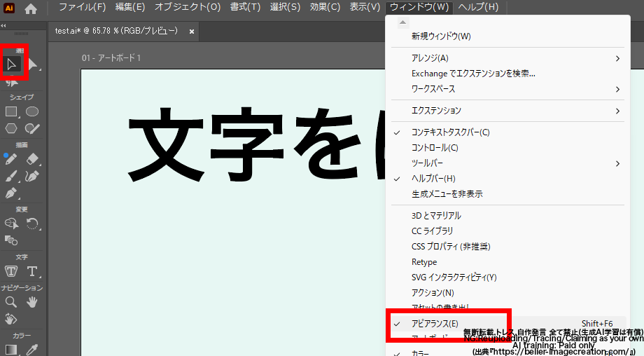Open the 編集(E) menu
644x356 pixels.
tap(130, 7)
